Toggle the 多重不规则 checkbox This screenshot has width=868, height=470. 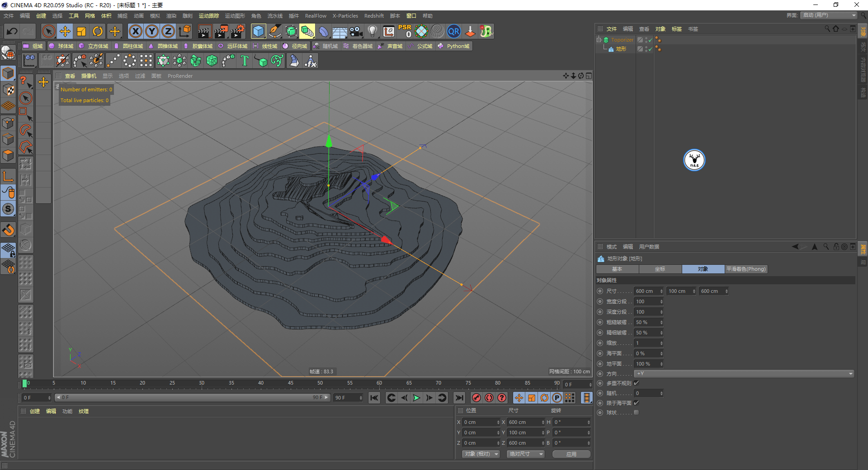637,383
